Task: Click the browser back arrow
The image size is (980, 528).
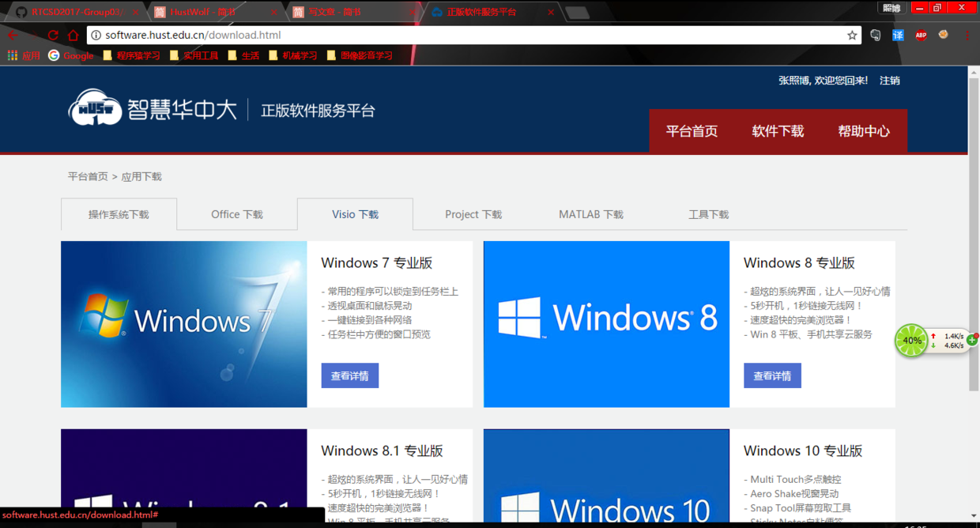Action: [13, 35]
